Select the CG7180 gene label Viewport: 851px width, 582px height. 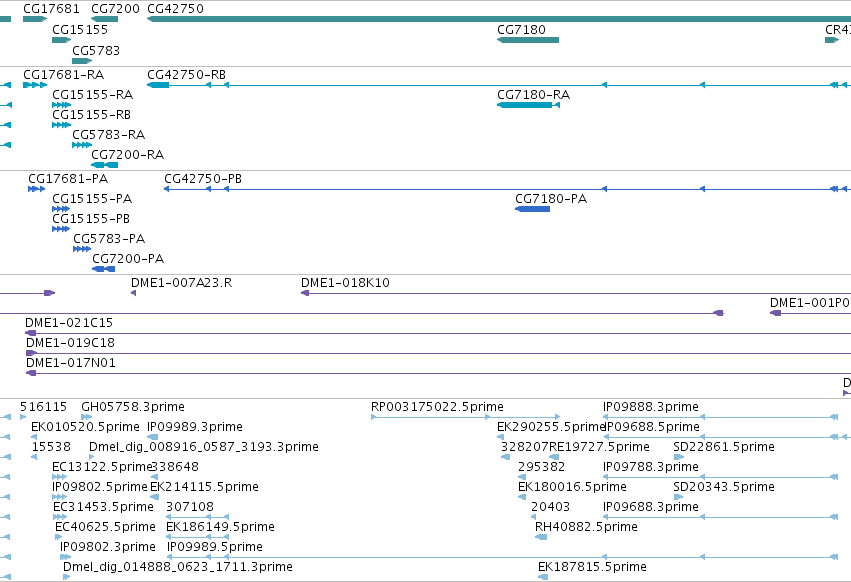pos(521,30)
